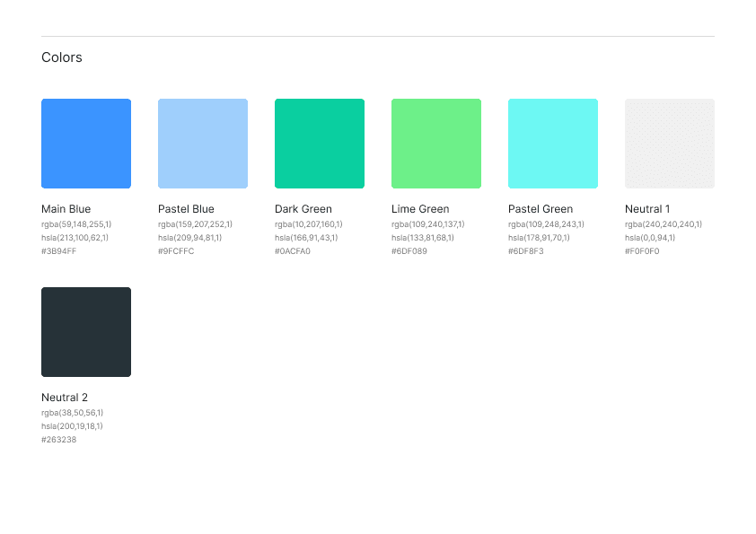Select the Pastel Green color swatch
The height and width of the screenshot is (534, 756).
(553, 144)
